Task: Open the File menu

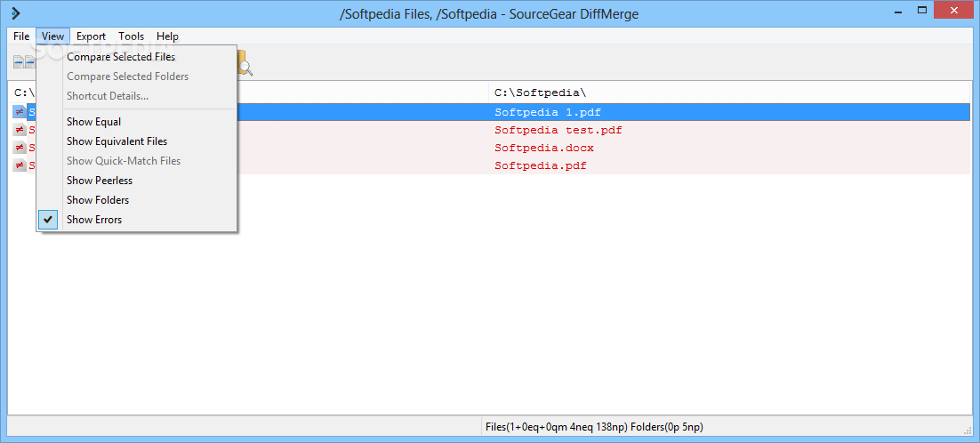Action: [21, 36]
